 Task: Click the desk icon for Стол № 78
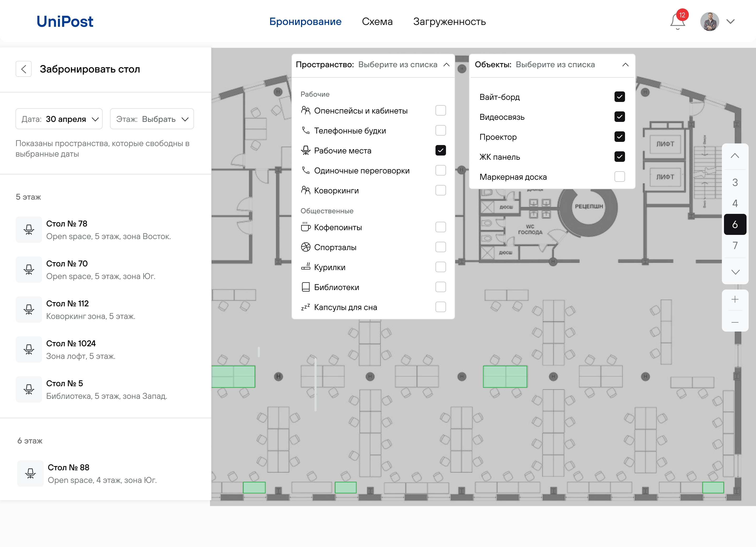29,230
